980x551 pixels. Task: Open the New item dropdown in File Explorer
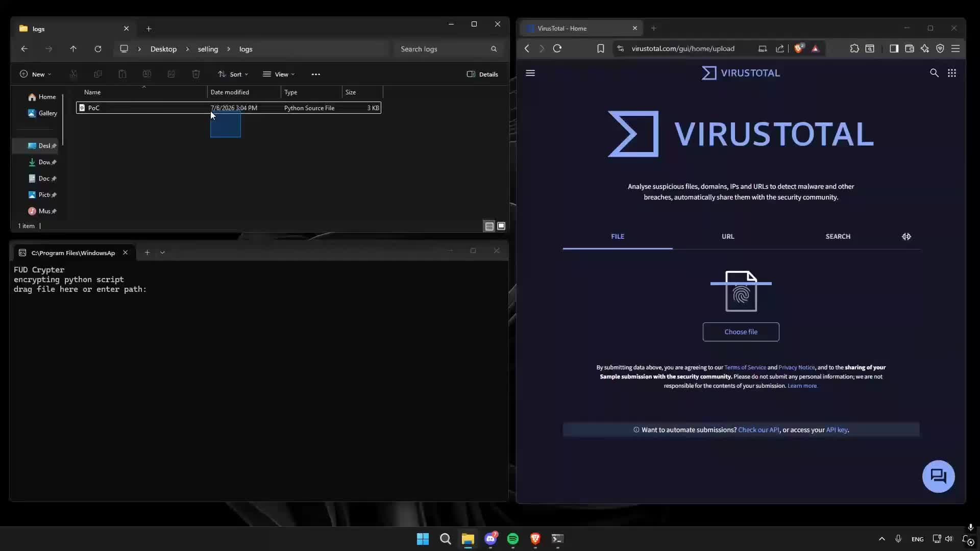point(35,74)
